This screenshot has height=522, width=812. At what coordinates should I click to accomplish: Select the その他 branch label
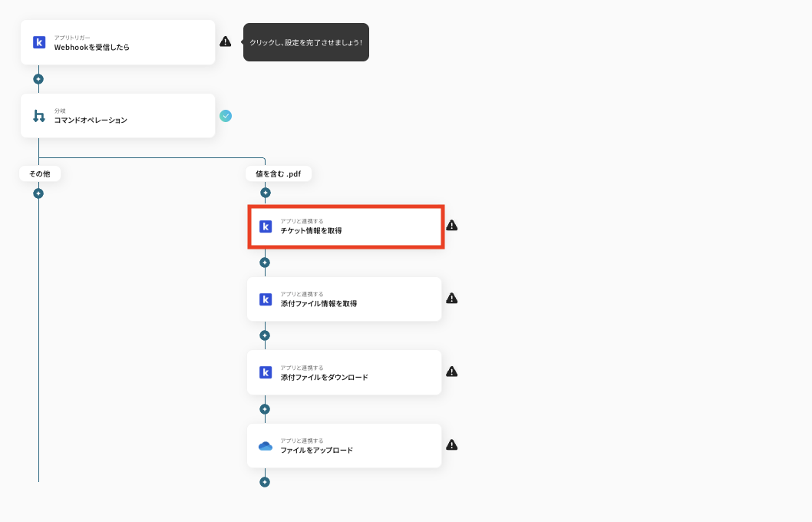point(40,174)
